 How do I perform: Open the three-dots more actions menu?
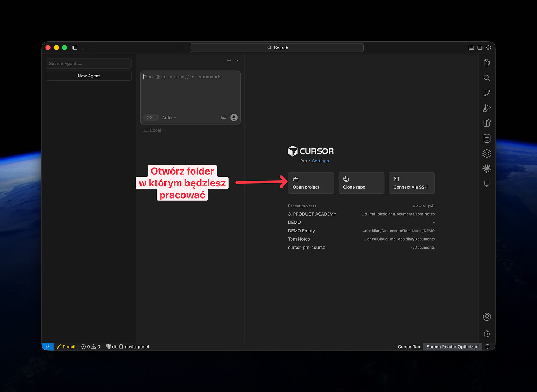pyautogui.click(x=238, y=60)
